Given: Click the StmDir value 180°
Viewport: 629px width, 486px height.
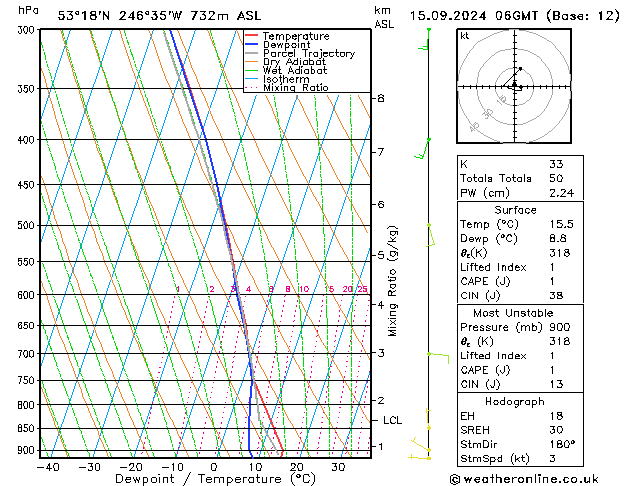Looking at the screenshot, I should [562, 444].
